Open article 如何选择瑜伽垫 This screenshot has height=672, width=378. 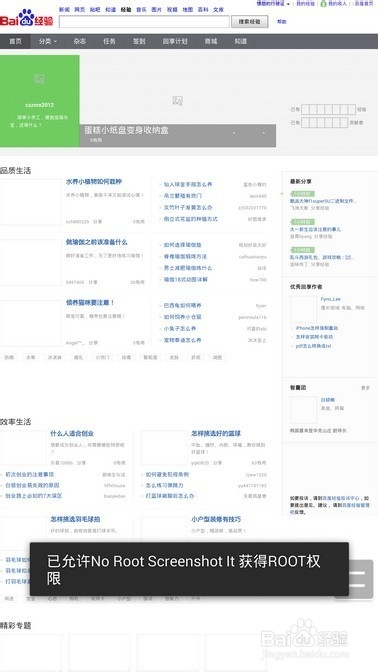tap(183, 245)
